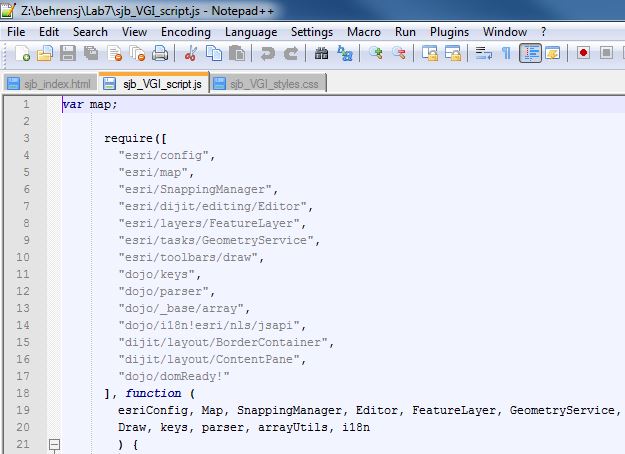Screen dimensions: 625x454
Task: Click the "function" keyword on line 18
Action: click(x=153, y=393)
